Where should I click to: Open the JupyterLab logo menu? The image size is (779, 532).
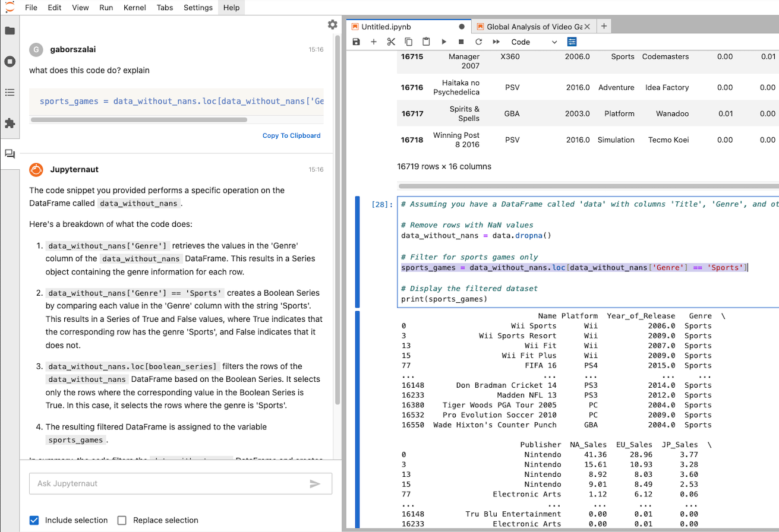tap(10, 7)
